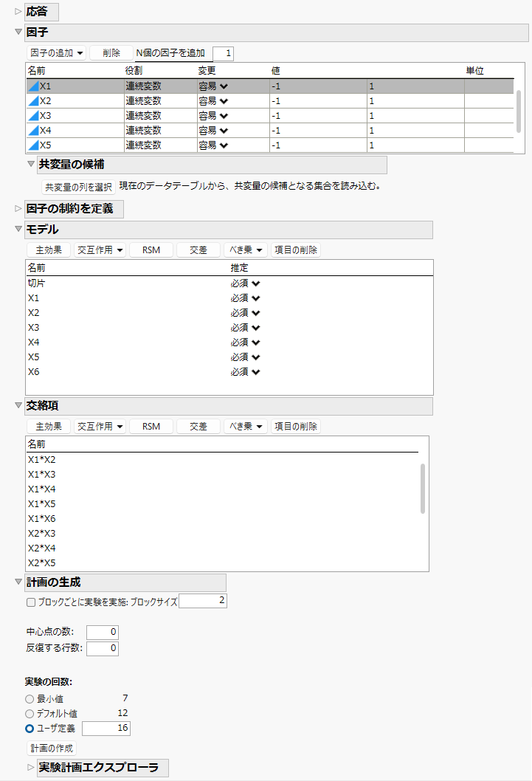Image resolution: width=532 pixels, height=781 pixels.
Task: Expand the 応答 section
Action: tap(18, 12)
